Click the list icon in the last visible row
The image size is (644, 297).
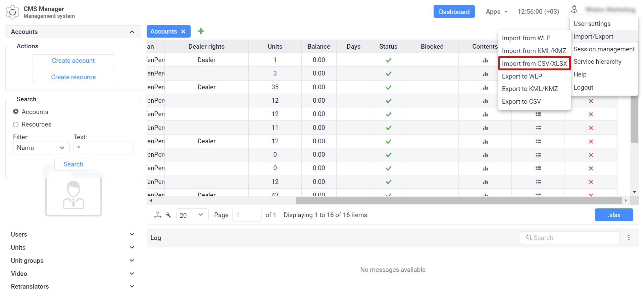[x=538, y=195]
